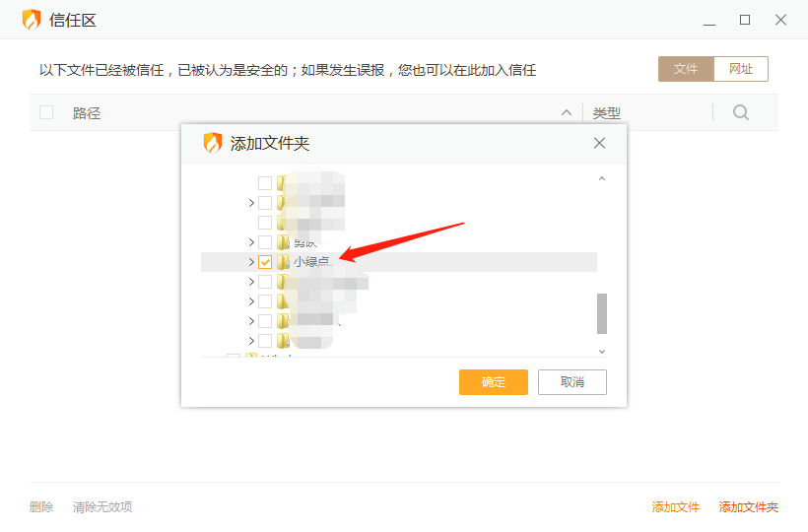
Task: Click the folder icon next to 小绿点
Action: click(283, 262)
